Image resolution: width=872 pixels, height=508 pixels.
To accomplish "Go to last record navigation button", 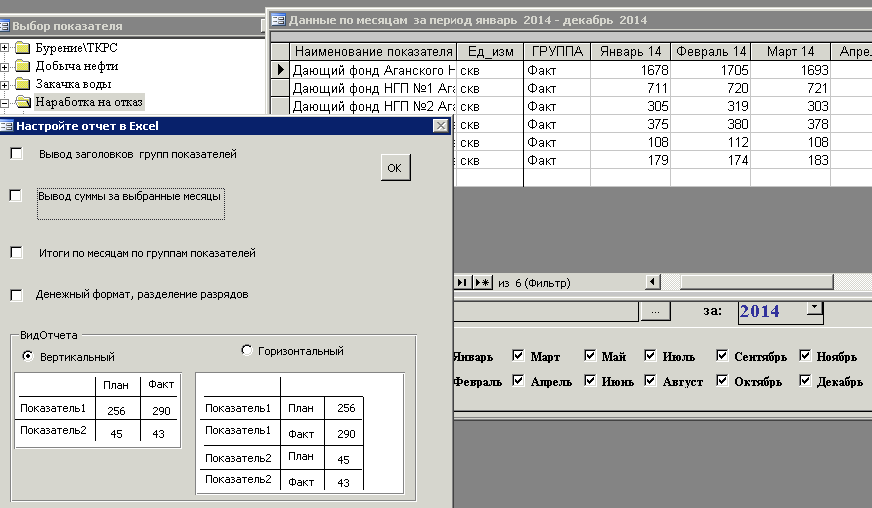I will click(462, 283).
